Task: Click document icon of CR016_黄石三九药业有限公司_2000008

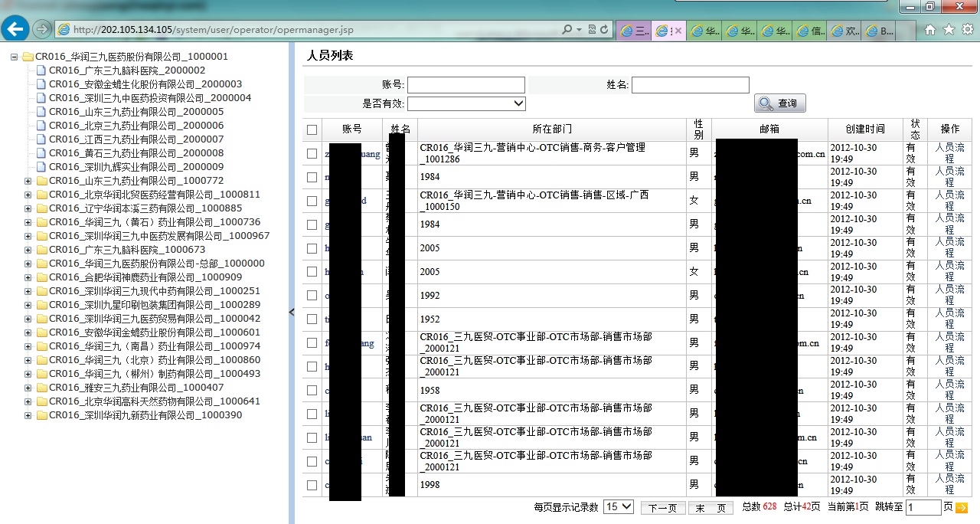Action: 41,153
